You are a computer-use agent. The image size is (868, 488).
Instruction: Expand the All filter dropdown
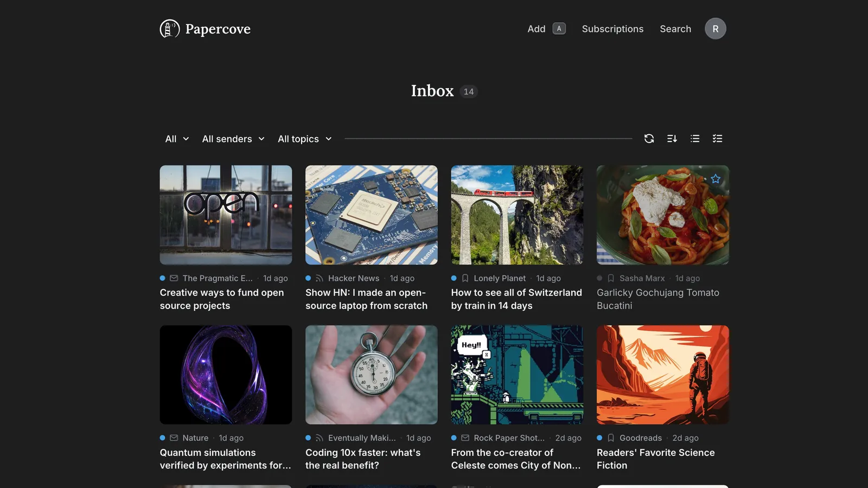(177, 139)
